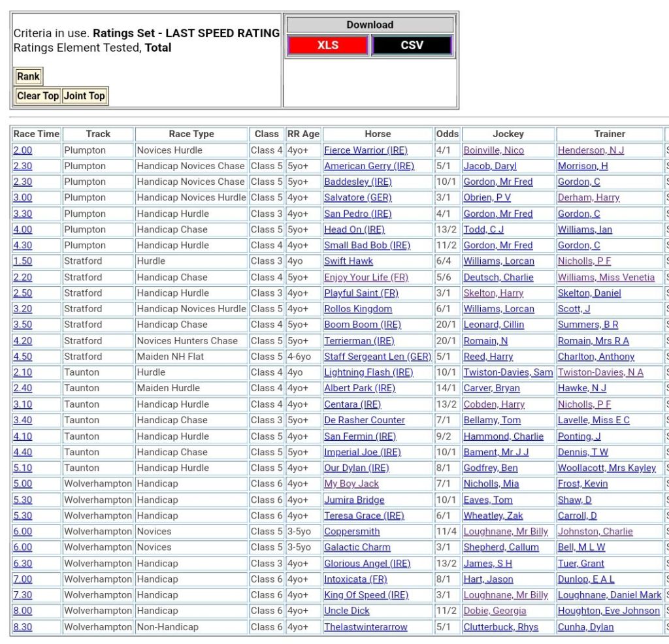
Task: Open horse link My Boy Jack
Action: pos(351,484)
